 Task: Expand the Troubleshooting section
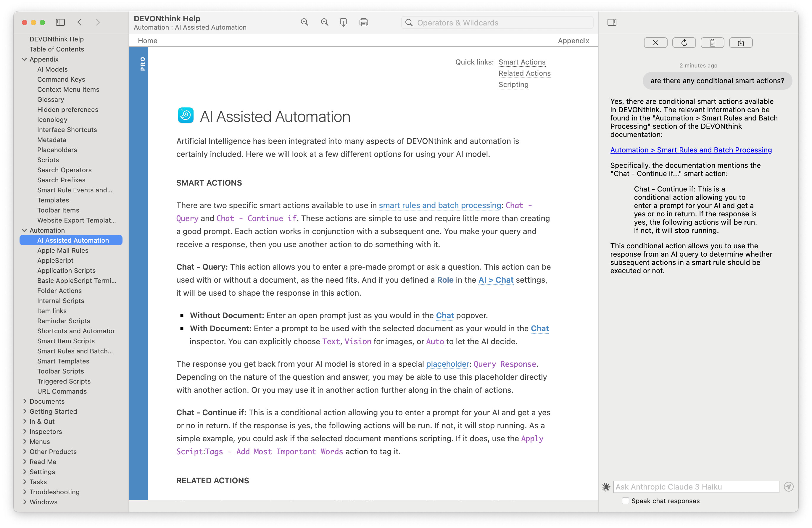(24, 492)
